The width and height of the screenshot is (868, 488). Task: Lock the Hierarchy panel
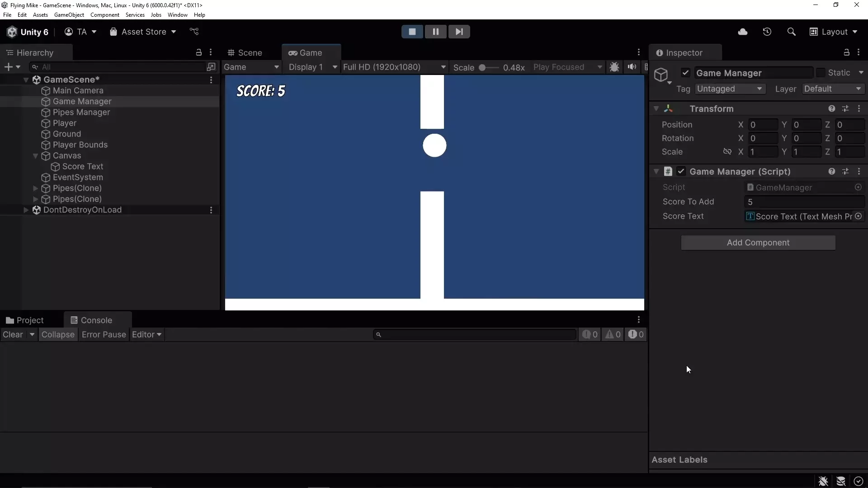198,52
